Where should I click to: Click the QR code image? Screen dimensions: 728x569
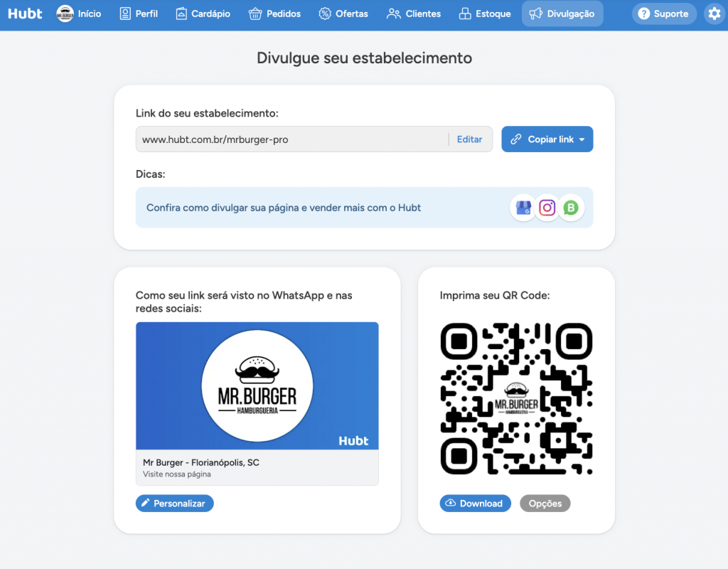516,398
